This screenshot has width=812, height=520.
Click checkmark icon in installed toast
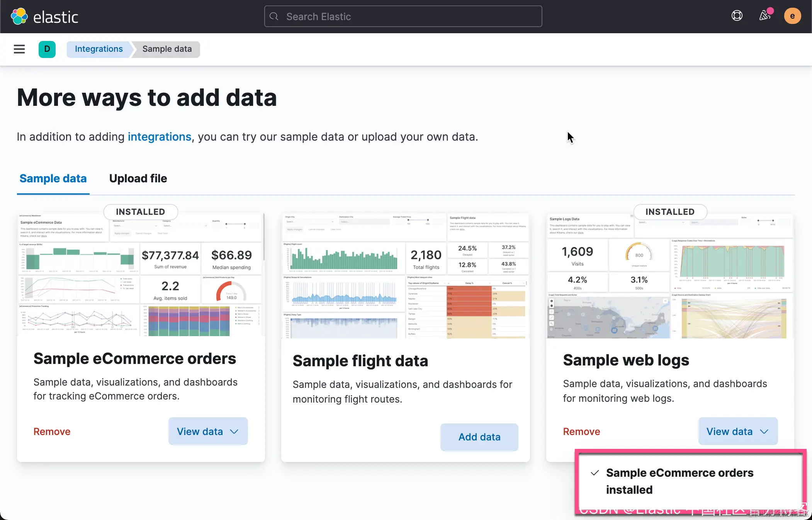pos(595,473)
